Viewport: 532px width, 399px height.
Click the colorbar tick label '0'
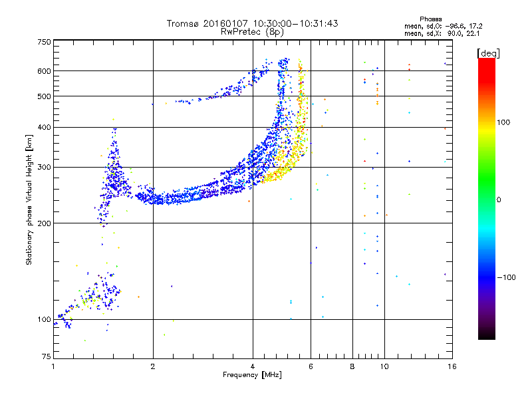[x=499, y=200]
